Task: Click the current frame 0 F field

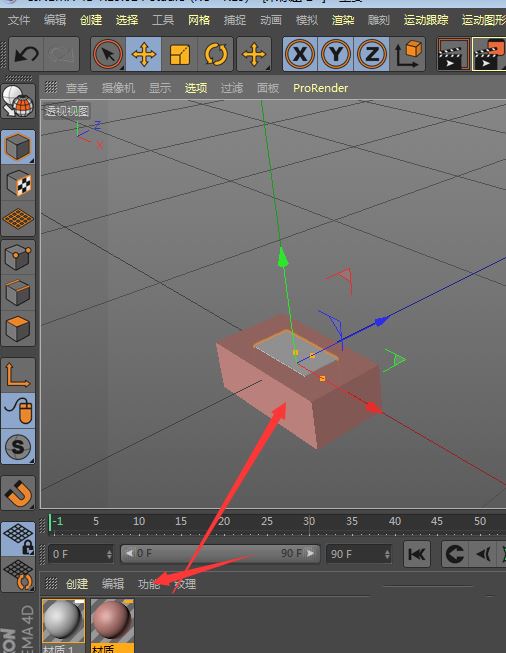Action: point(80,554)
